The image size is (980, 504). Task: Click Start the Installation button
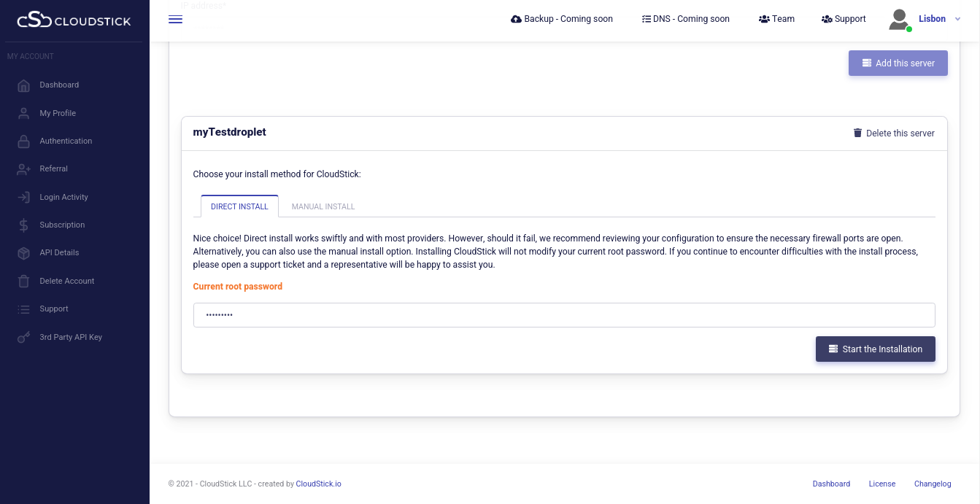(875, 349)
